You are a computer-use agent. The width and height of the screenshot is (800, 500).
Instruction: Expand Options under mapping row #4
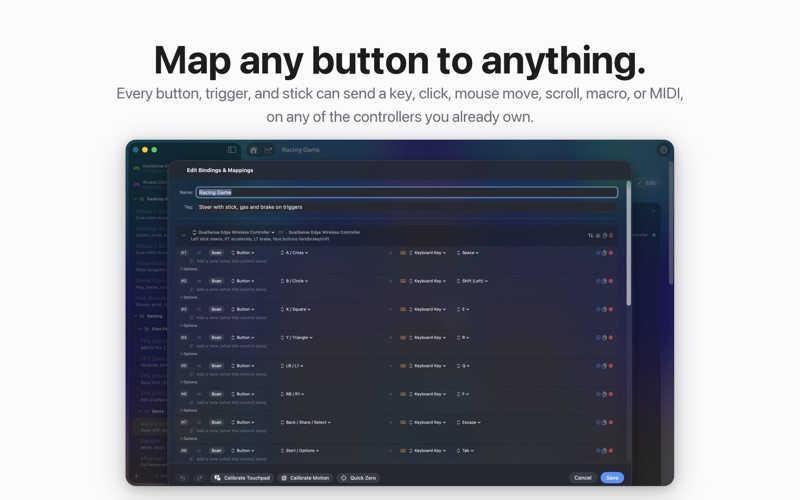click(189, 354)
